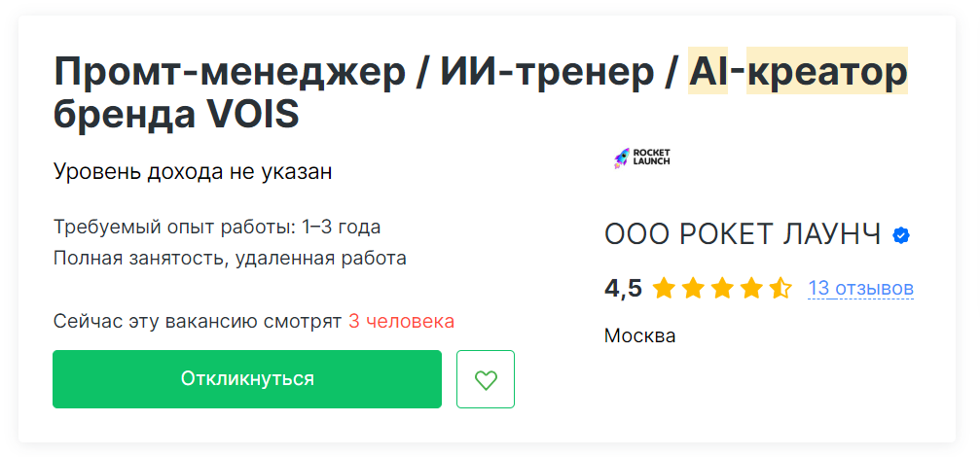The width and height of the screenshot is (980, 457).
Task: Click the Полная занятость, удаленная работа line
Action: pyautogui.click(x=230, y=258)
